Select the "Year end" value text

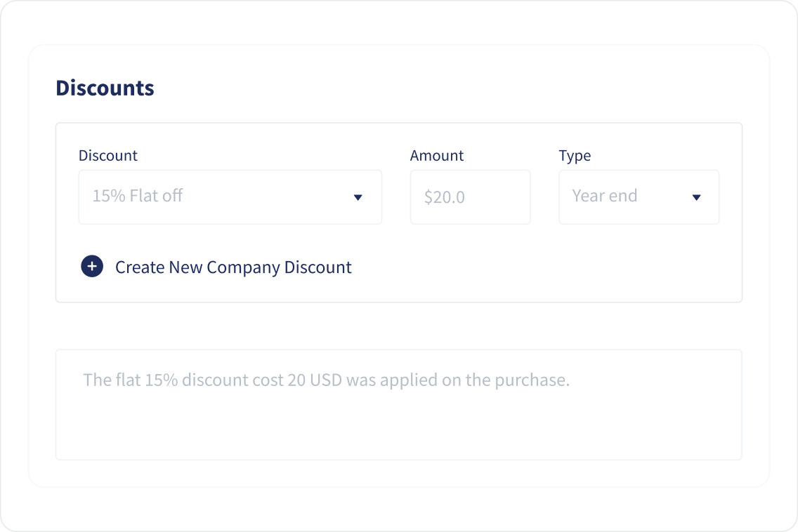[x=605, y=196]
